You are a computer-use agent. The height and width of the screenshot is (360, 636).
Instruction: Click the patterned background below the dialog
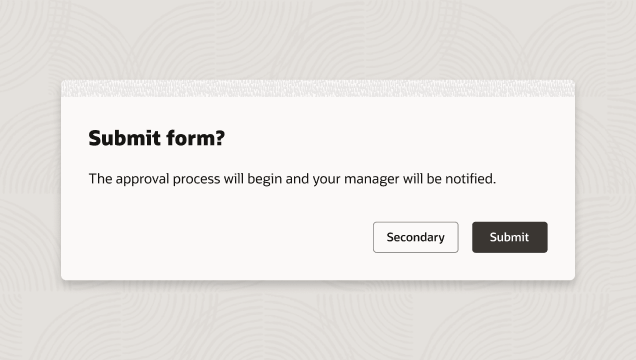pyautogui.click(x=318, y=320)
